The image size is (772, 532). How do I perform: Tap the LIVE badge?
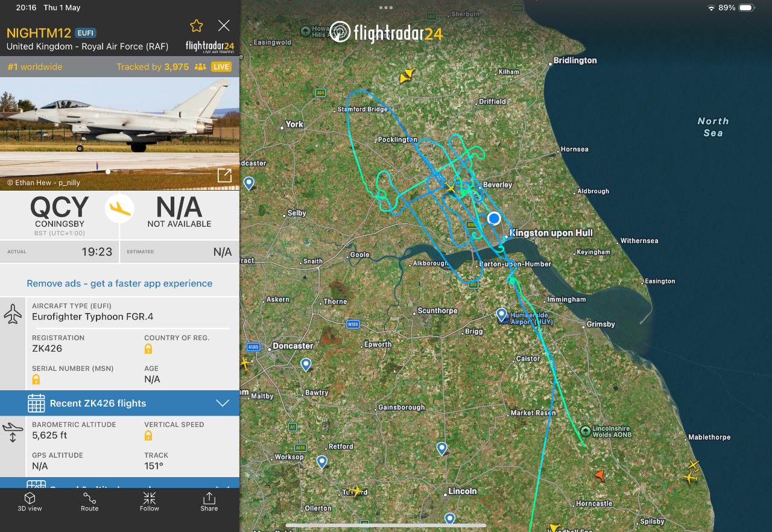pyautogui.click(x=221, y=67)
